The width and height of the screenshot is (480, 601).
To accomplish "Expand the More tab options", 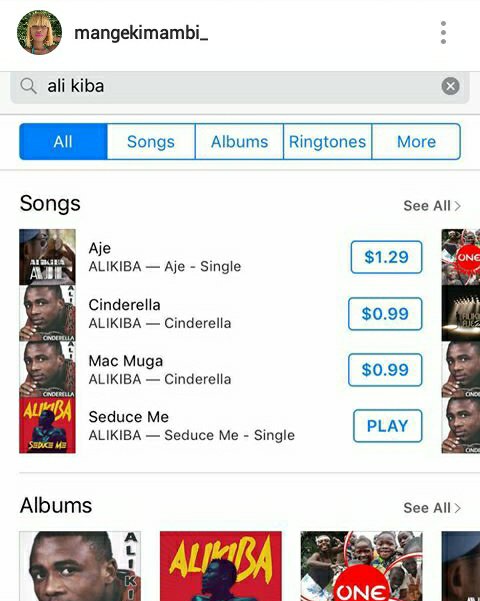I will point(416,141).
